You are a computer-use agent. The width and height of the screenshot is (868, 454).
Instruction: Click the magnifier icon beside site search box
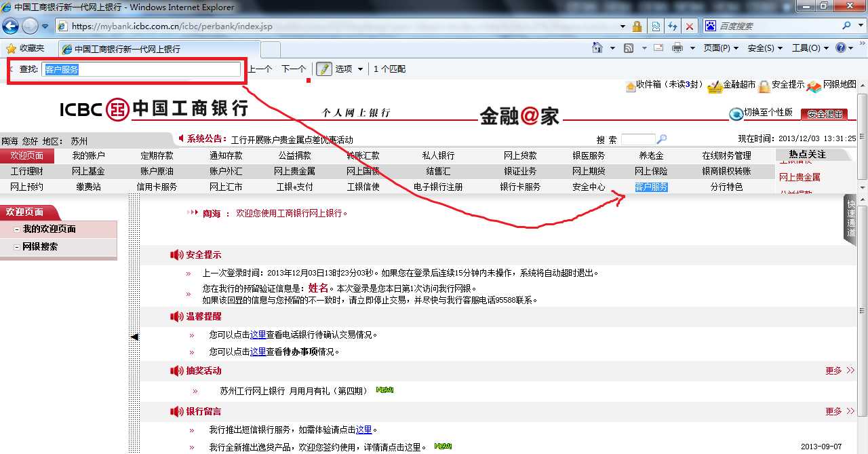(662, 139)
